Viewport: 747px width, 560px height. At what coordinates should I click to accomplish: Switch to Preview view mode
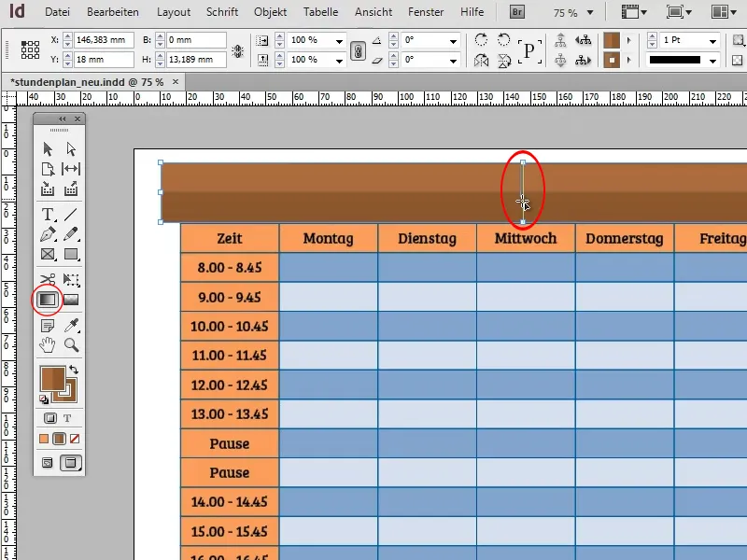[x=71, y=462]
